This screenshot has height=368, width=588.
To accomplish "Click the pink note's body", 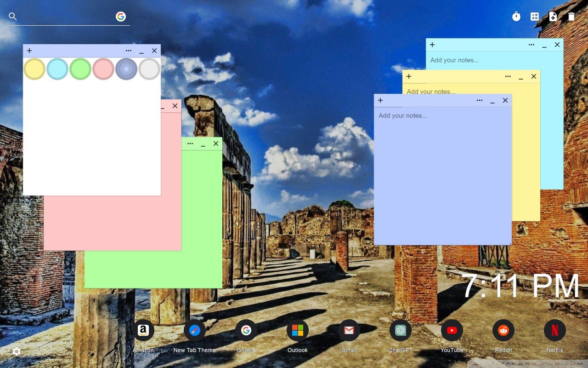I will pyautogui.click(x=113, y=223).
